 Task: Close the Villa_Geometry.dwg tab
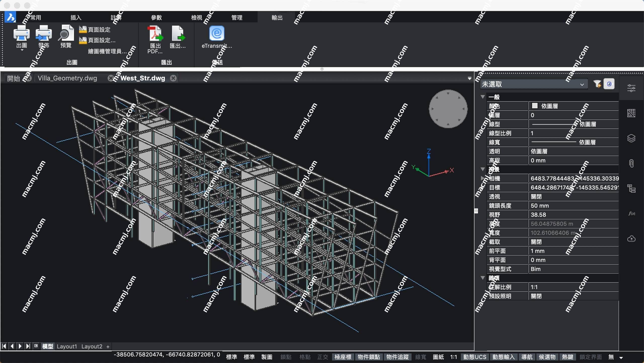point(111,78)
